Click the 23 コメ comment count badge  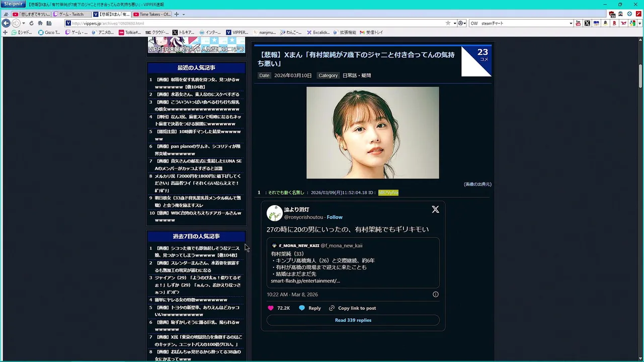point(476,61)
